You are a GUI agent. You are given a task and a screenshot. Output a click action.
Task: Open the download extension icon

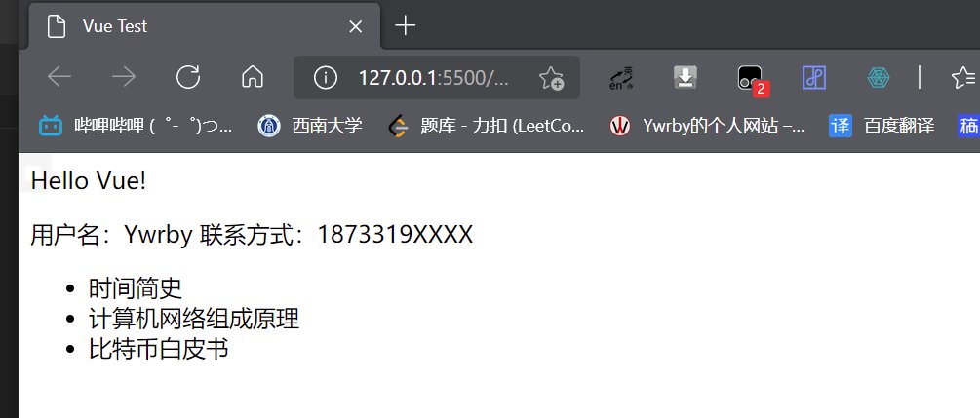pyautogui.click(x=686, y=78)
